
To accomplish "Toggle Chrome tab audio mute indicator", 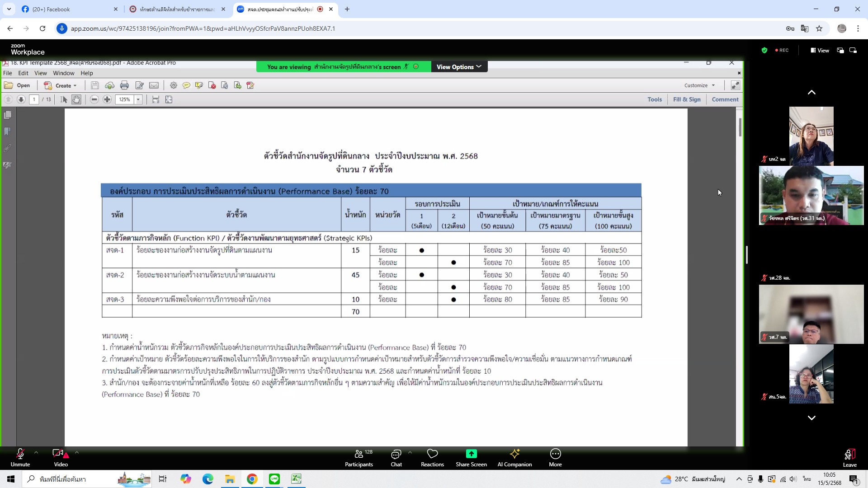I will coord(320,9).
